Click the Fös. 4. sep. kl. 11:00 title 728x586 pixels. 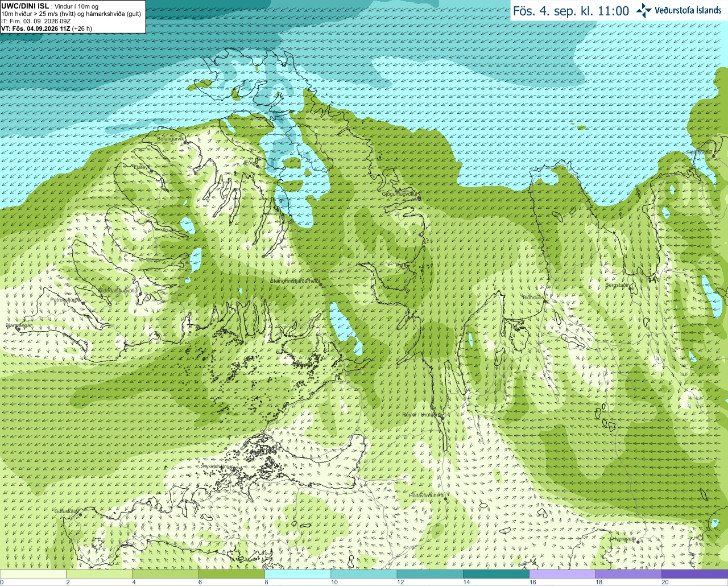click(571, 11)
